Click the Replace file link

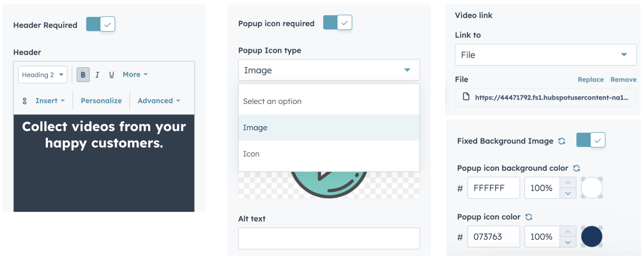[590, 80]
